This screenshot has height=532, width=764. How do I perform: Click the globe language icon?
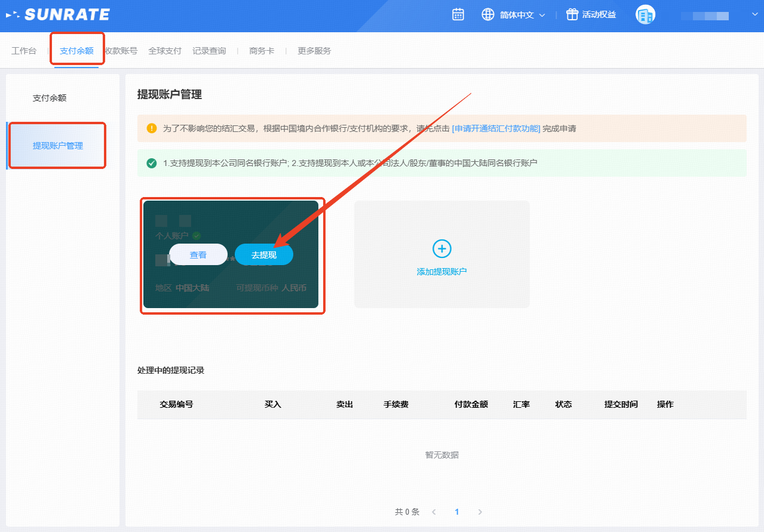tap(488, 15)
